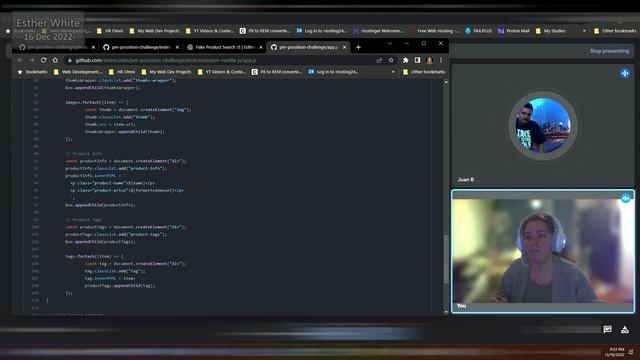Open the Hostinger Welcome bookmark
The height and width of the screenshot is (360, 640).
pyautogui.click(x=378, y=31)
